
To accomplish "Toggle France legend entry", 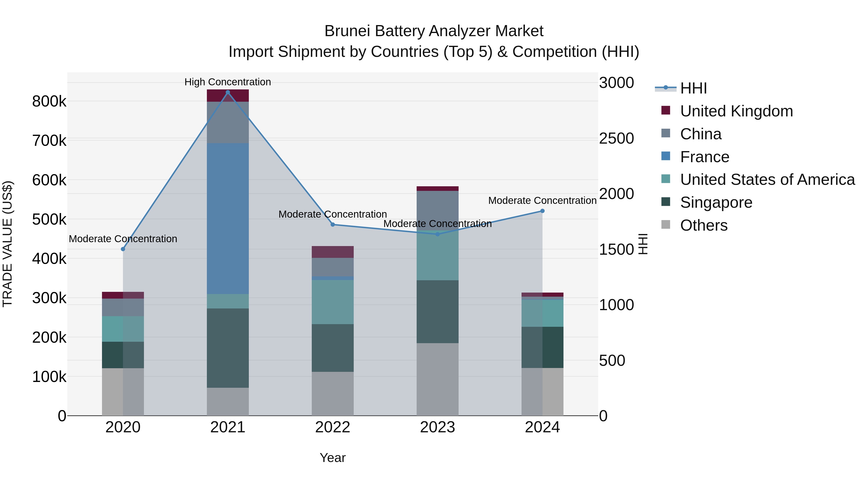I will coord(695,157).
